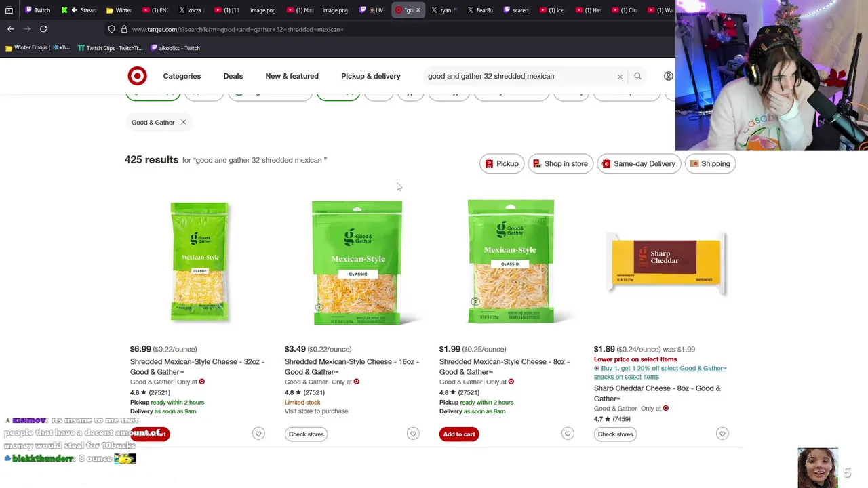Click the Target bullseye logo
868x488 pixels.
[137, 76]
